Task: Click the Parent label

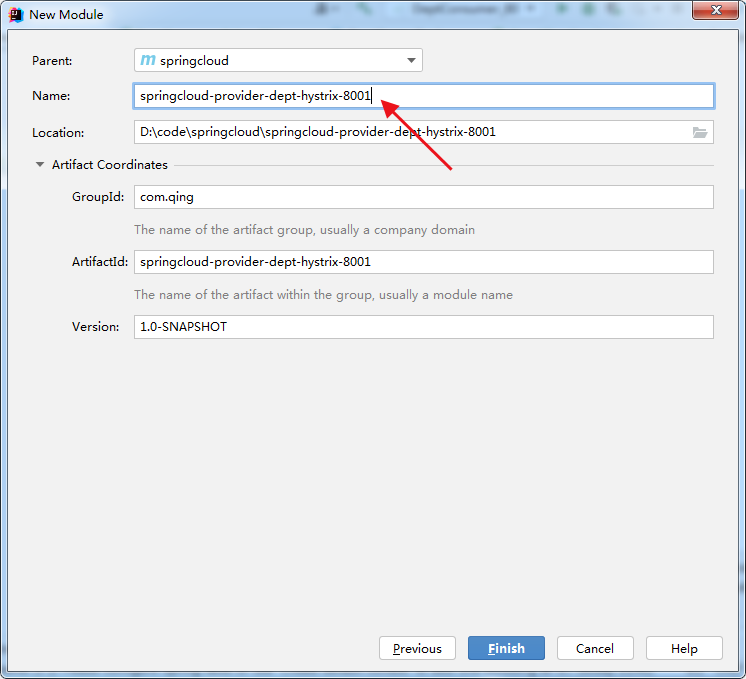Action: coord(52,61)
